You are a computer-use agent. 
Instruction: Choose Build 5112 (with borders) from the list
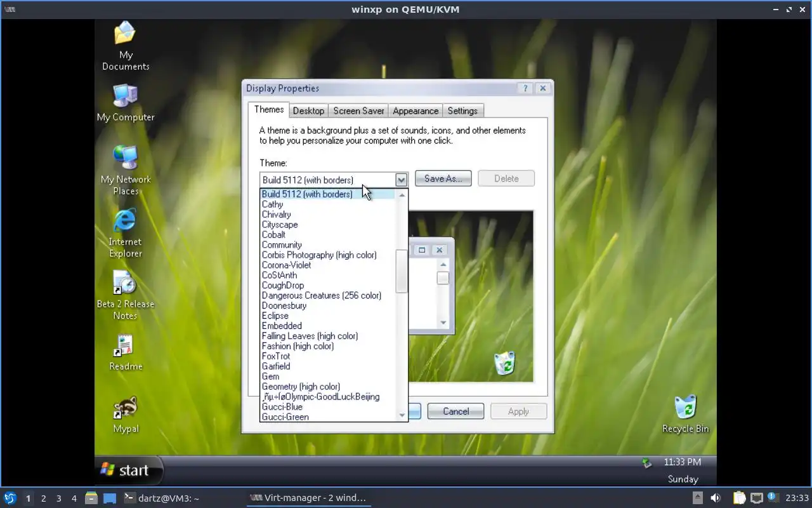tap(328, 194)
